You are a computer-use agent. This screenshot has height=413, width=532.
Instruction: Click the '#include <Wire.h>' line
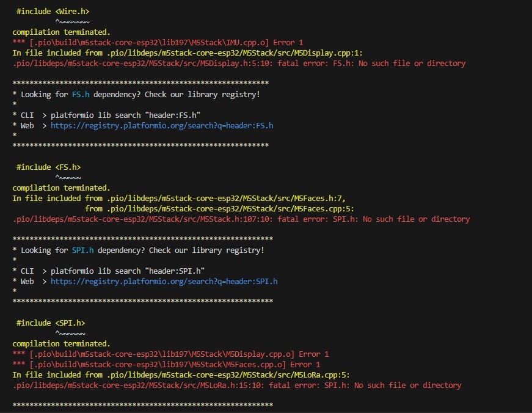53,12
